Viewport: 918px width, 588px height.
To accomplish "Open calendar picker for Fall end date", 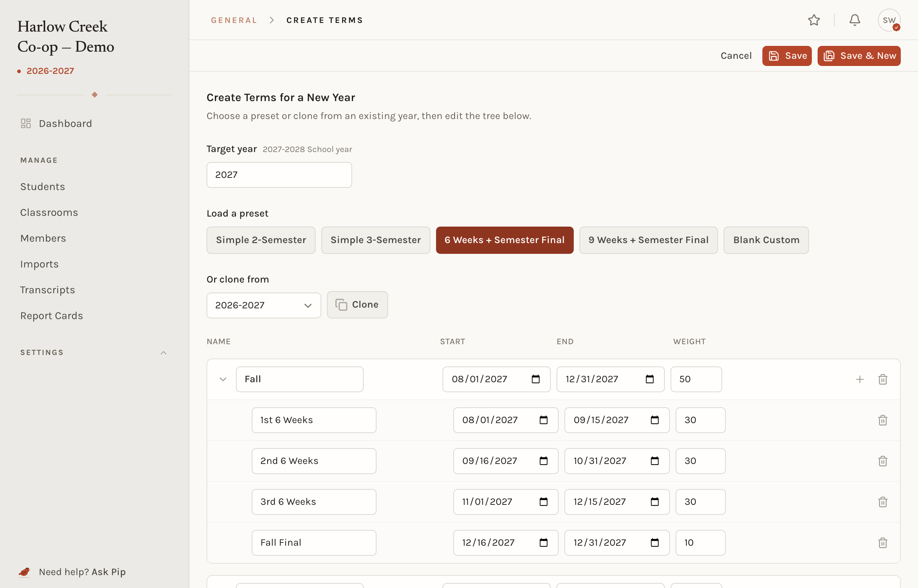I will [x=649, y=379].
